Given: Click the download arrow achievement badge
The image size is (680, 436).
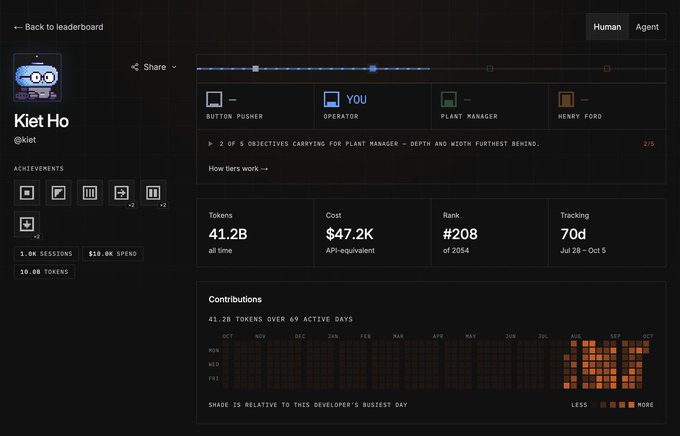Looking at the screenshot, I should coord(27,224).
